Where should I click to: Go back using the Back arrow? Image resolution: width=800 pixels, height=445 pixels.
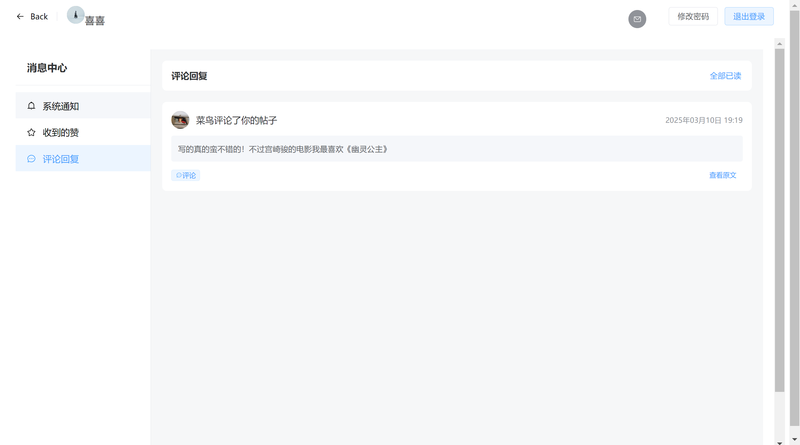point(20,16)
